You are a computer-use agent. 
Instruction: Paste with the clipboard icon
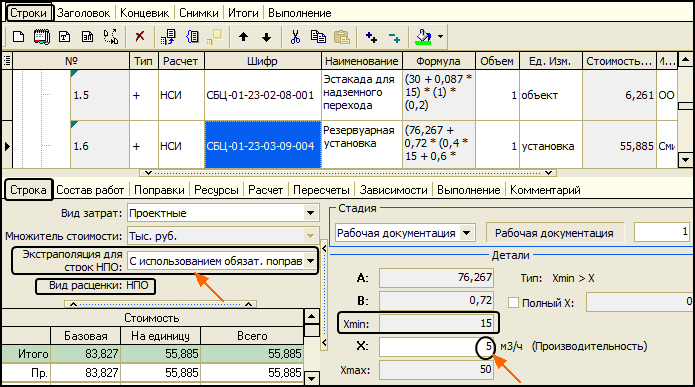pos(341,37)
